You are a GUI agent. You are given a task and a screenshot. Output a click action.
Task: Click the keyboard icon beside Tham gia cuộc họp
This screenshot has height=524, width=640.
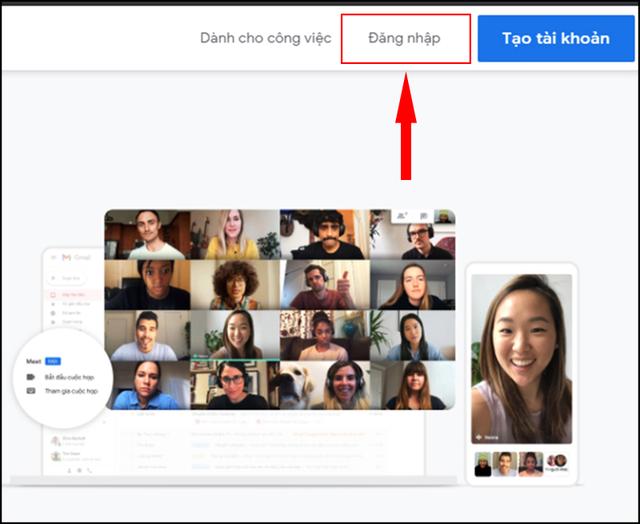[31, 391]
